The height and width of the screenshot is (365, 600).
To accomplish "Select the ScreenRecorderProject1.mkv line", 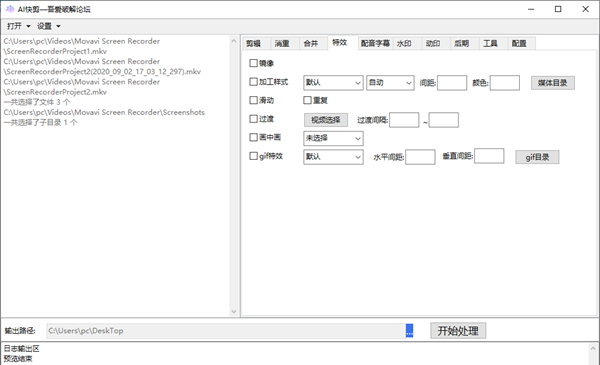I will click(55, 51).
